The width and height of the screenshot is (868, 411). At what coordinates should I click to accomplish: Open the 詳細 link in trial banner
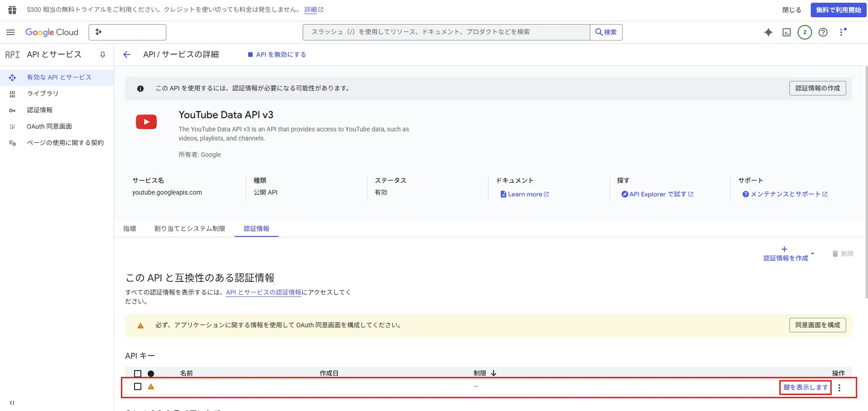point(314,10)
